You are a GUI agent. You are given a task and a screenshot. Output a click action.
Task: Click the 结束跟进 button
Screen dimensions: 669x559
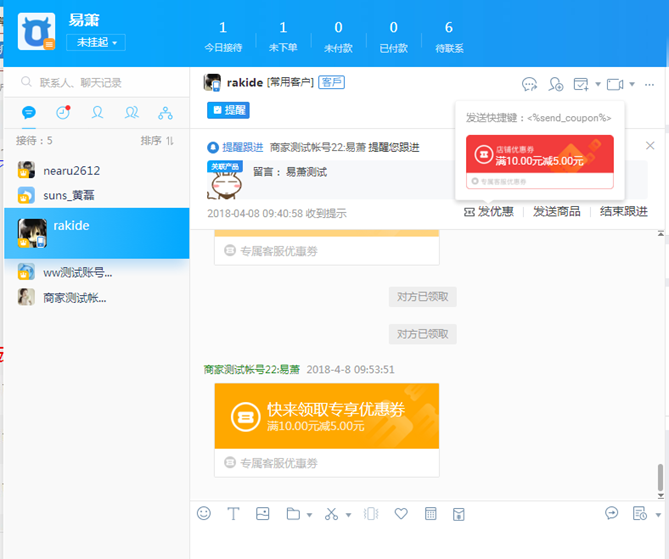(624, 211)
